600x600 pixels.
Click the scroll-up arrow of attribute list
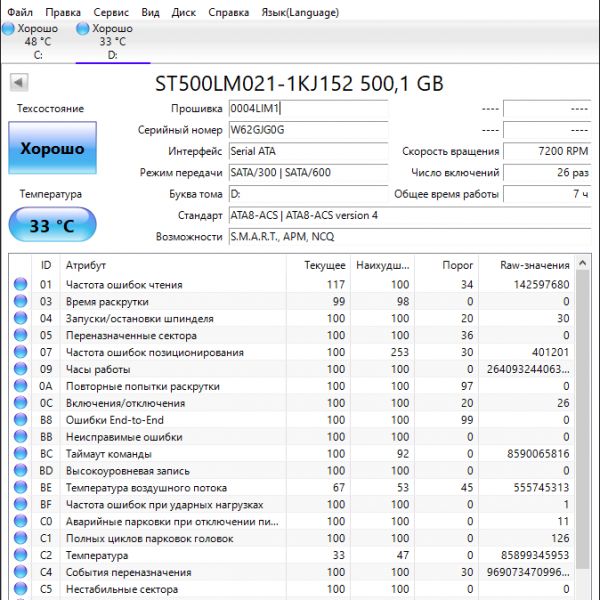(583, 263)
